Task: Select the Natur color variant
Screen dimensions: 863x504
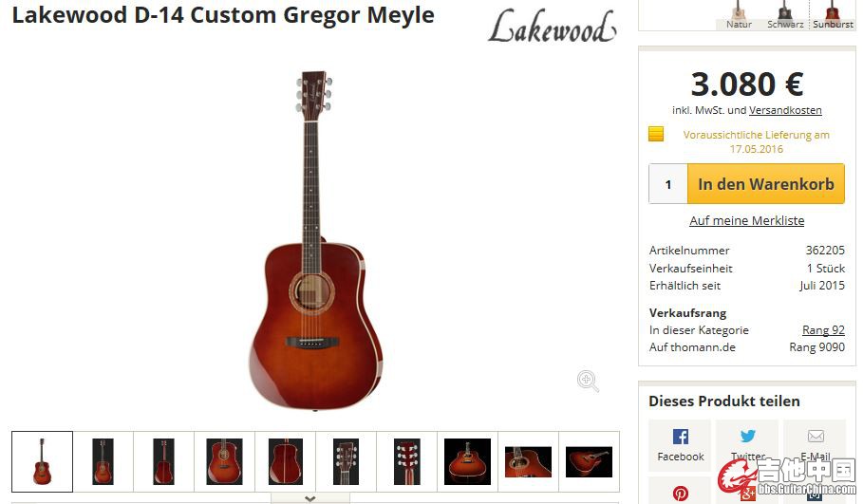Action: tap(738, 15)
